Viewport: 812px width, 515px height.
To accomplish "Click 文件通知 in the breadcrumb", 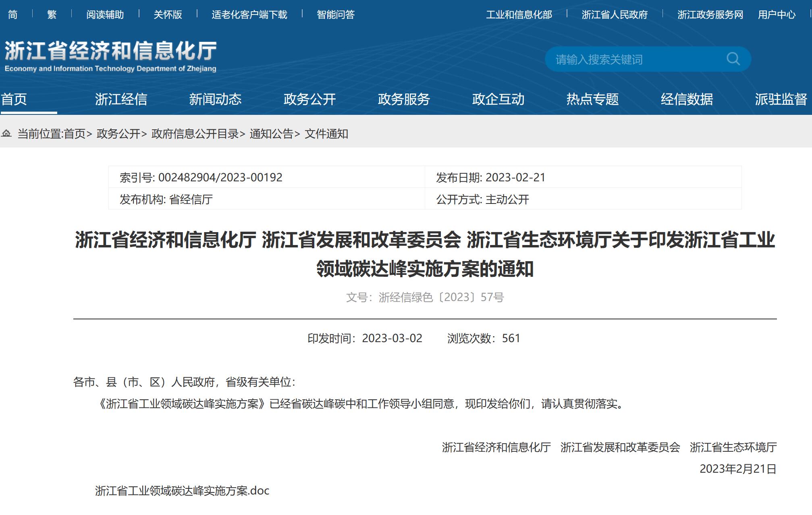I will pos(326,134).
